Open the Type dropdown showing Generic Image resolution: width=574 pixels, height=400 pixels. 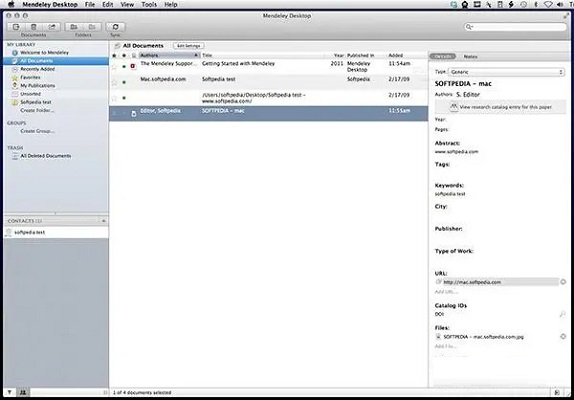coord(507,72)
